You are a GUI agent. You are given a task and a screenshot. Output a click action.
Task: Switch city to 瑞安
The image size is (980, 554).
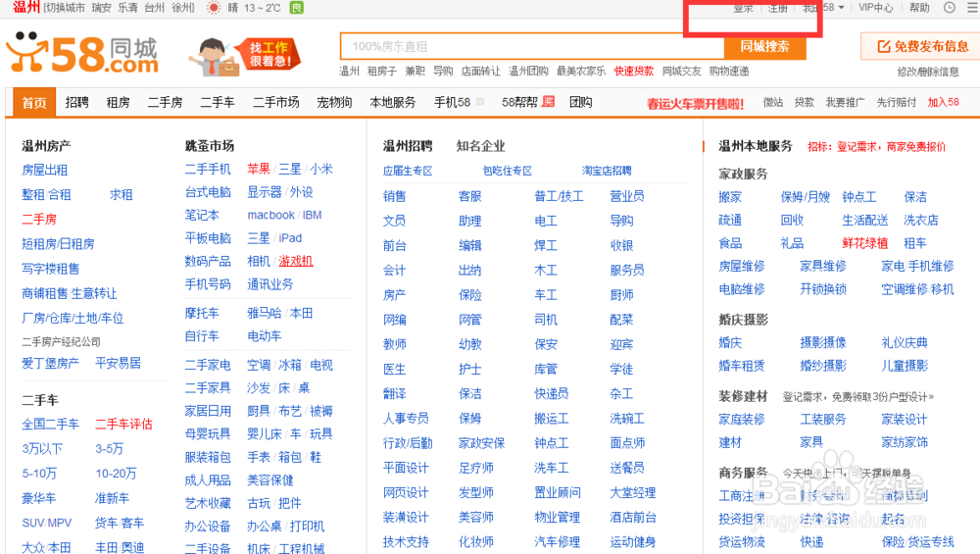tap(101, 8)
